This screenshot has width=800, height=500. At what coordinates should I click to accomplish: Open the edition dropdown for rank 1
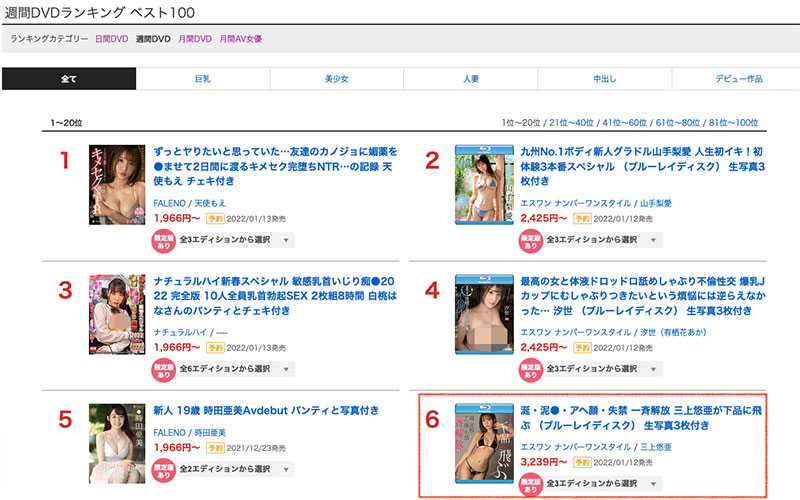pyautogui.click(x=237, y=240)
